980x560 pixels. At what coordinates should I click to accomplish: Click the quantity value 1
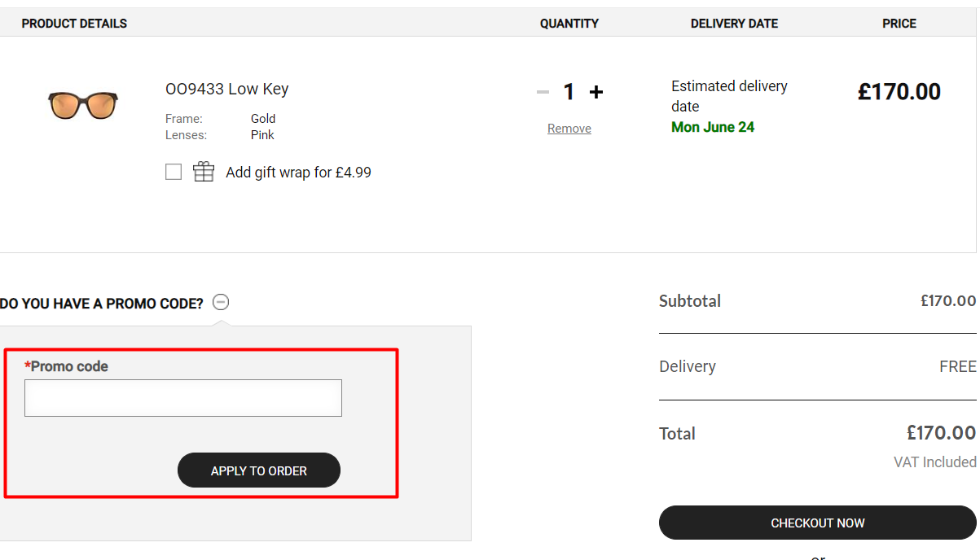pyautogui.click(x=569, y=92)
